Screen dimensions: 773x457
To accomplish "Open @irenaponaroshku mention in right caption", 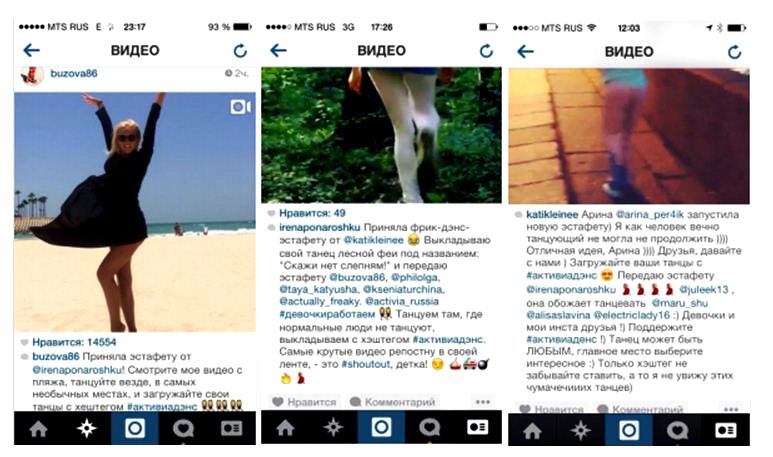I will pos(571,289).
